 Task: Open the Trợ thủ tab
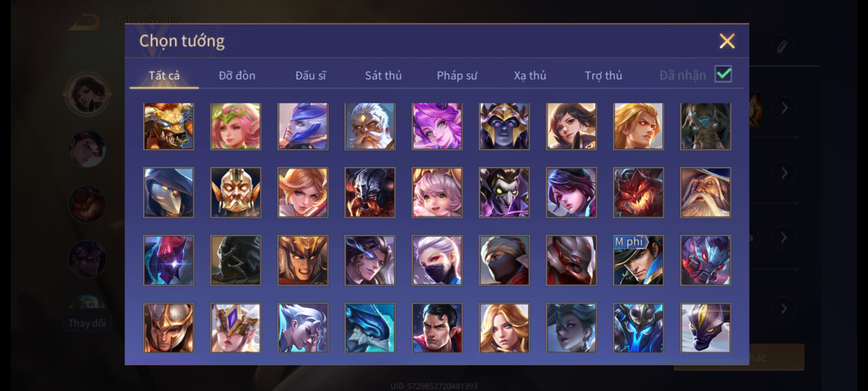[603, 75]
